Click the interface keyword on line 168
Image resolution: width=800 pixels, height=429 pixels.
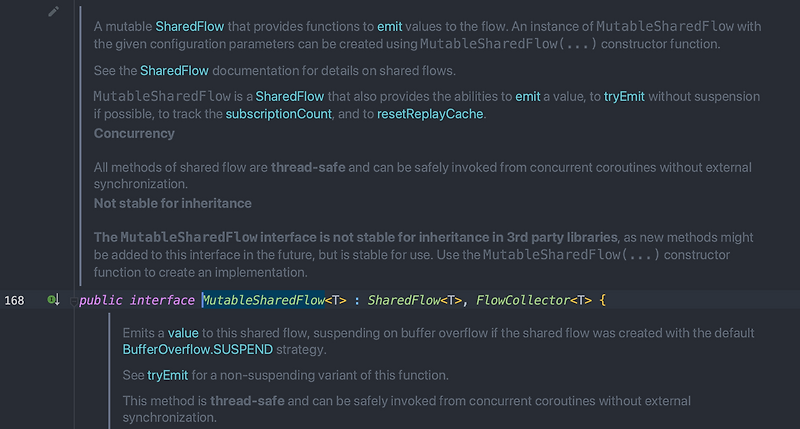[x=162, y=300]
